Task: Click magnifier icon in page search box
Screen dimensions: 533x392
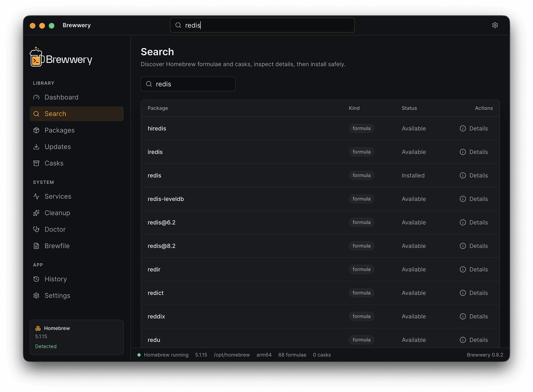Action: 149,84
